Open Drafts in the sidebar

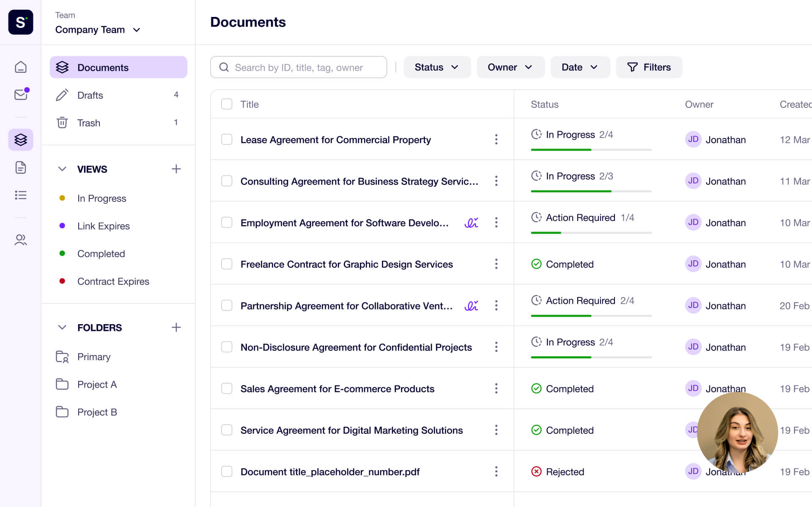point(118,95)
